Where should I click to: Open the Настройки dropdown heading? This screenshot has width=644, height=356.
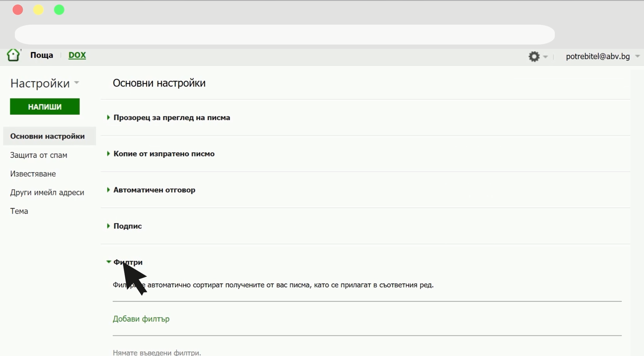coord(45,83)
